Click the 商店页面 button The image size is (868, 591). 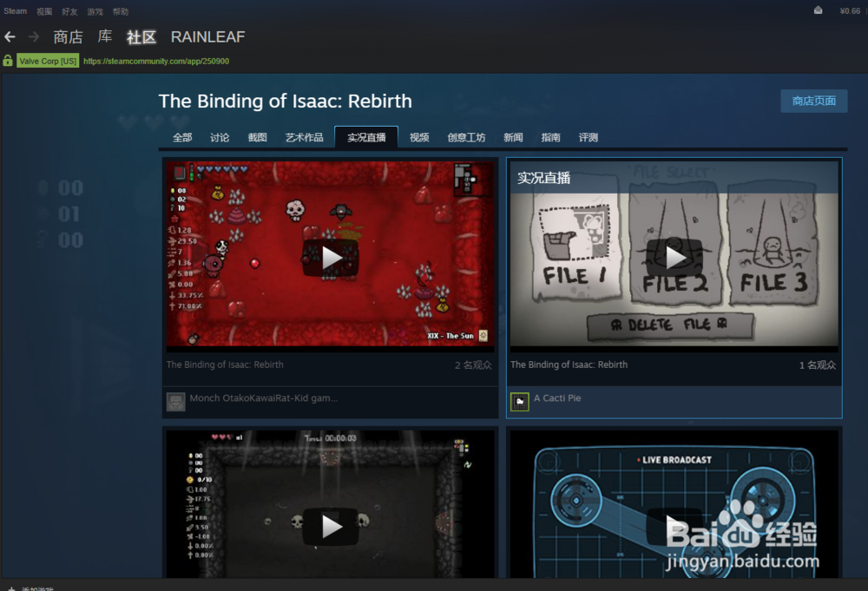point(814,102)
